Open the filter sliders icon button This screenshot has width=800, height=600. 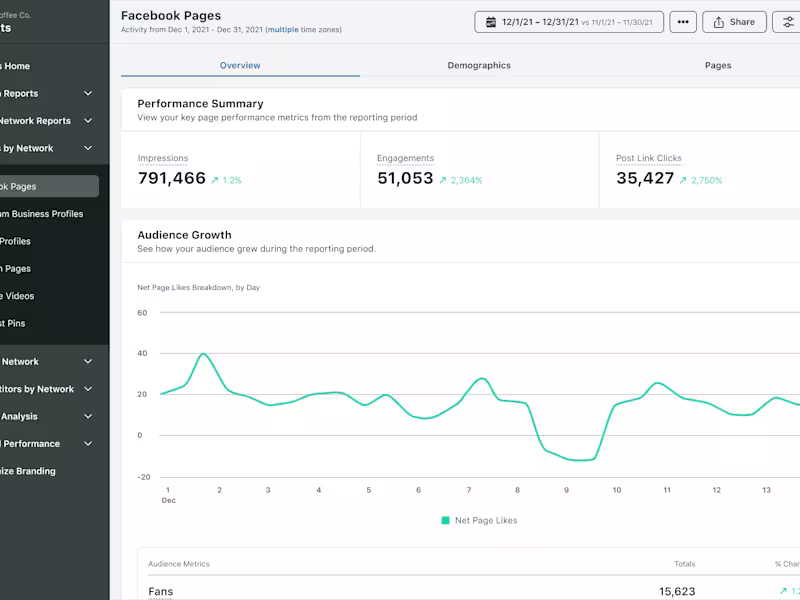787,22
